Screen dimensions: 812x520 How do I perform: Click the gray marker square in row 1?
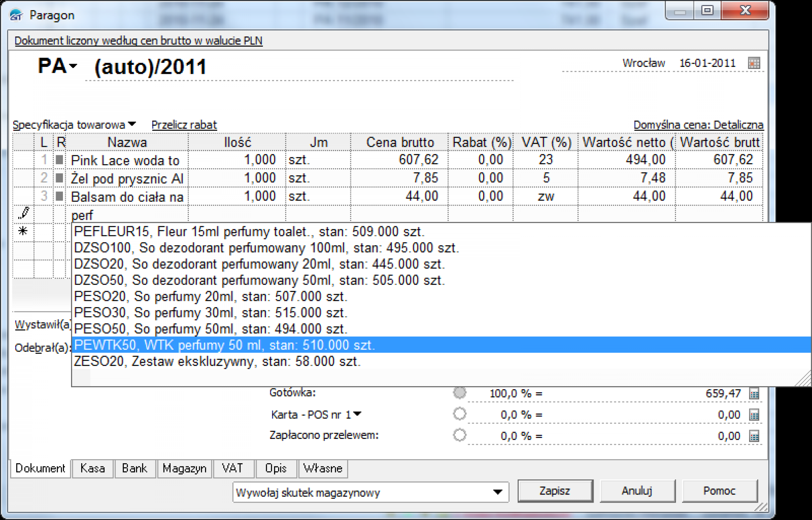point(60,160)
